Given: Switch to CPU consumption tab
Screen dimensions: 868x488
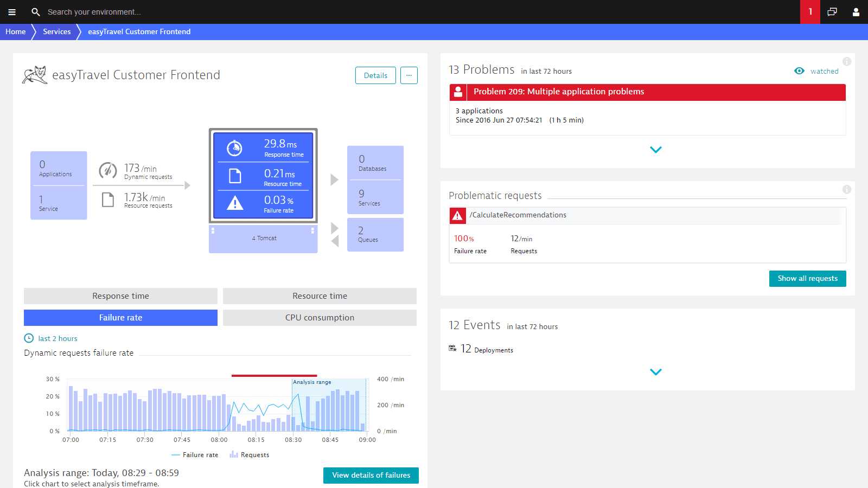Looking at the screenshot, I should [x=320, y=318].
